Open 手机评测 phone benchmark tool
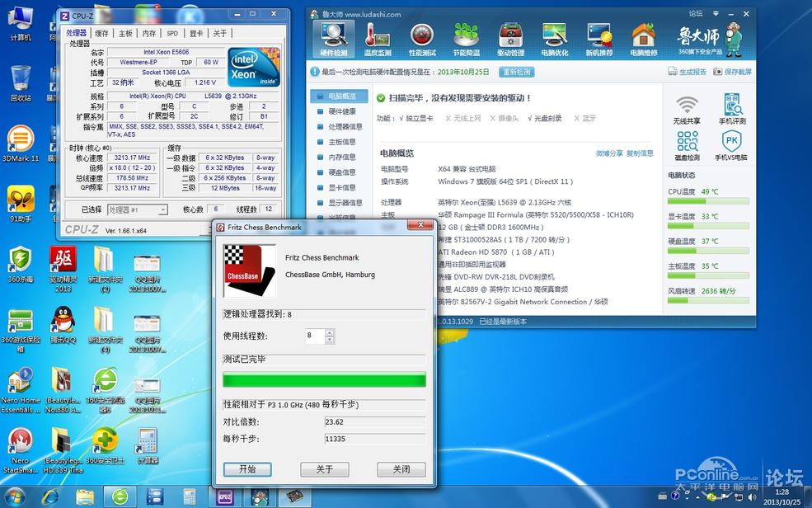This screenshot has height=508, width=812. point(732,110)
